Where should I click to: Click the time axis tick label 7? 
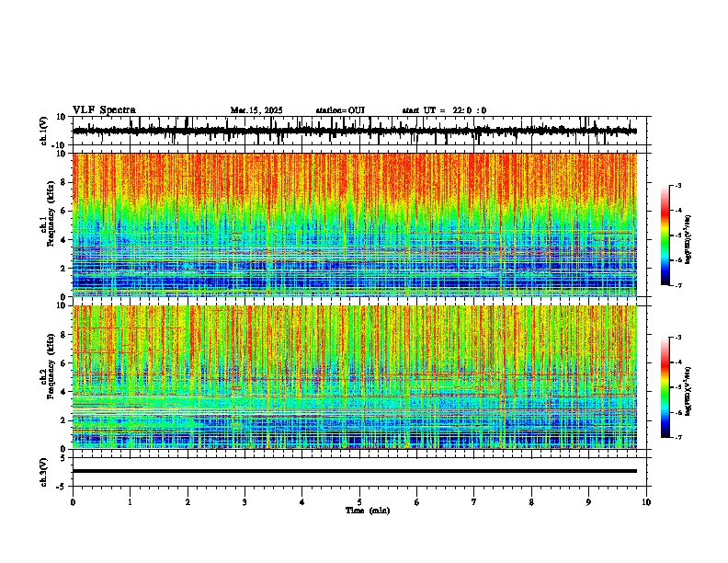click(x=474, y=502)
